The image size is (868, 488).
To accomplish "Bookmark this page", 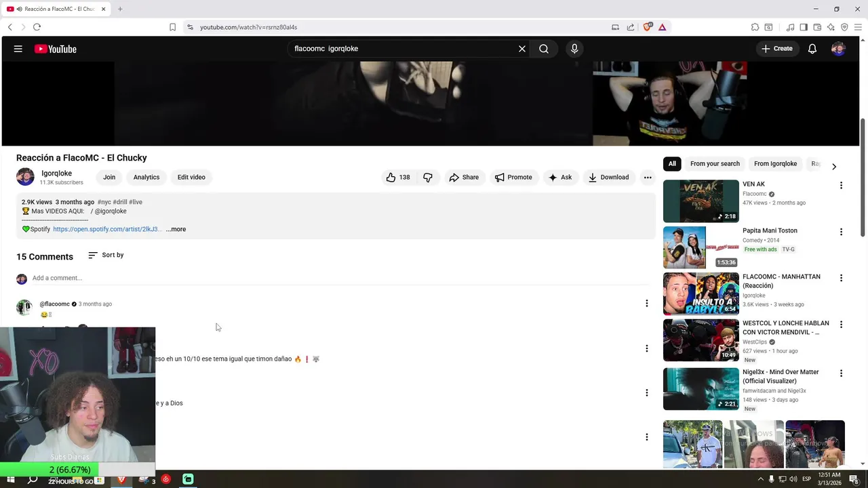I will tap(172, 27).
